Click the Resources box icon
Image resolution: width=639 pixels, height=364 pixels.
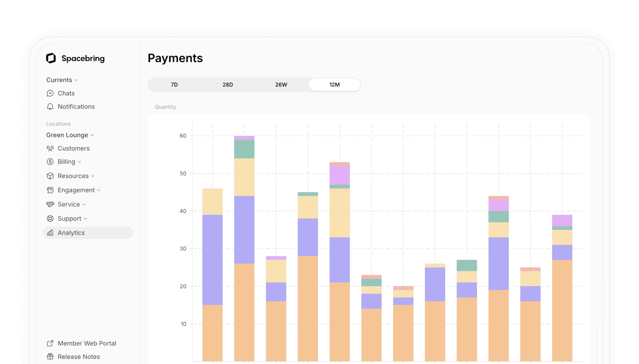coord(50,176)
